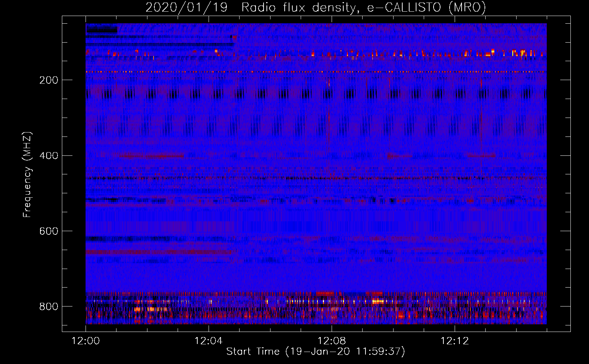Click the 'Start Time (19-Jan-20 11:59:37)' label
589x364 pixels.
point(316,352)
